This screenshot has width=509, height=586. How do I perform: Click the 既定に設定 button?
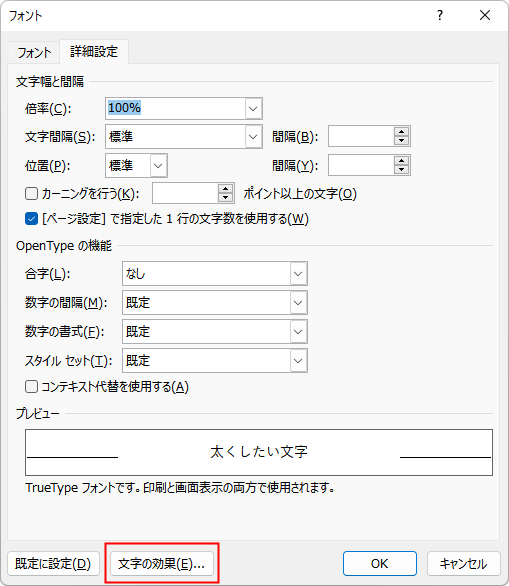coord(53,564)
